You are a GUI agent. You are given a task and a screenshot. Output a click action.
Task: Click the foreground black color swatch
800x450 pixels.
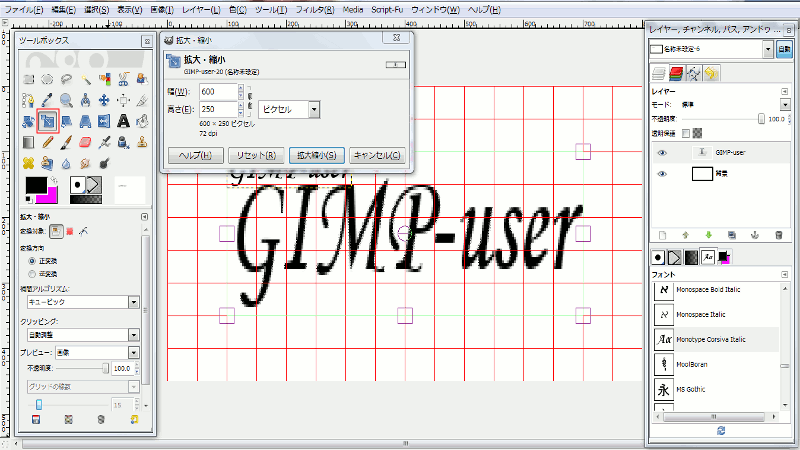(36, 185)
